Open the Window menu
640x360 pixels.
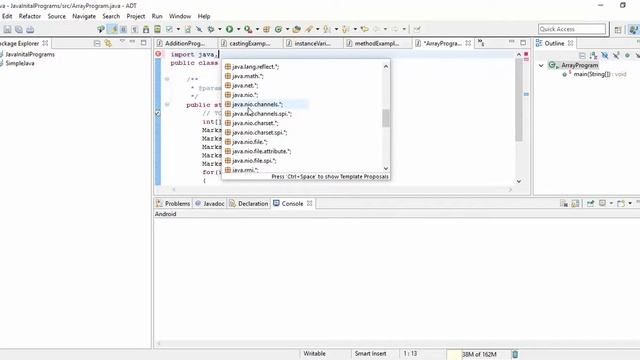pyautogui.click(x=180, y=16)
